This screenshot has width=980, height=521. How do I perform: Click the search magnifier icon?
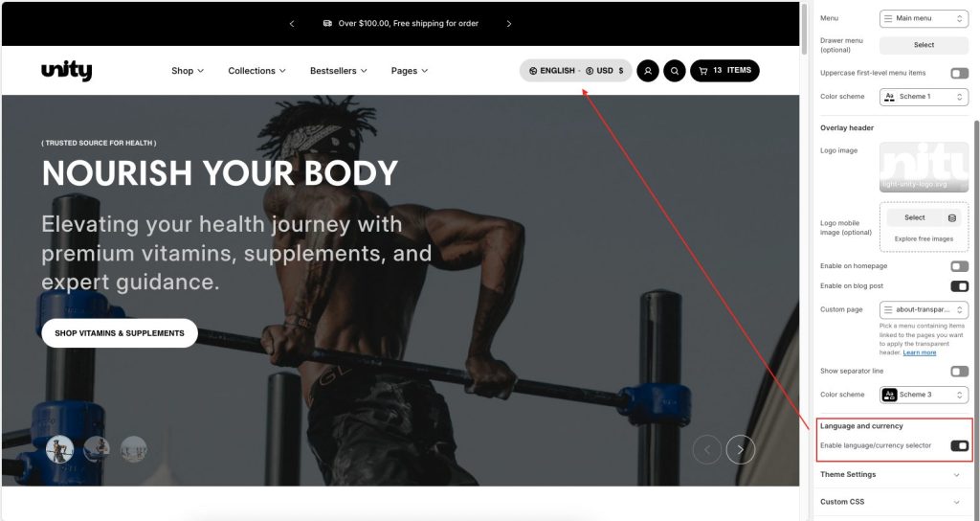click(x=675, y=71)
